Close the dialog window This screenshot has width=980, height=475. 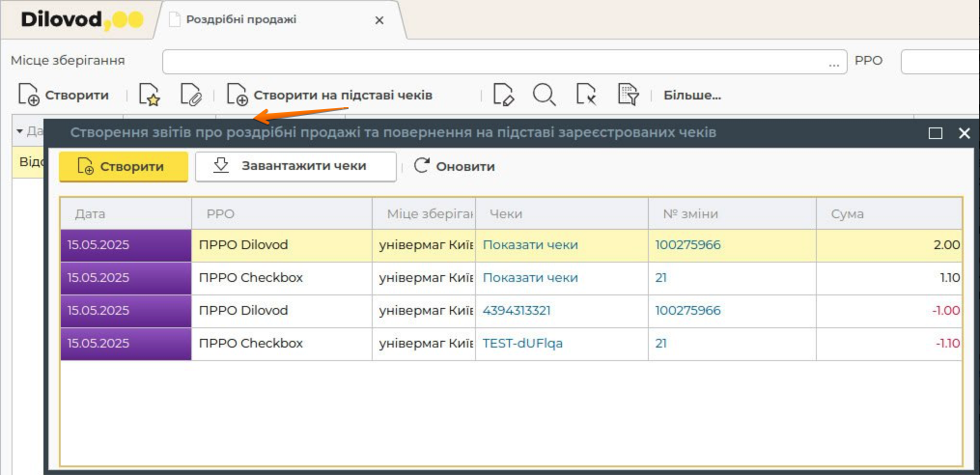[x=965, y=132]
